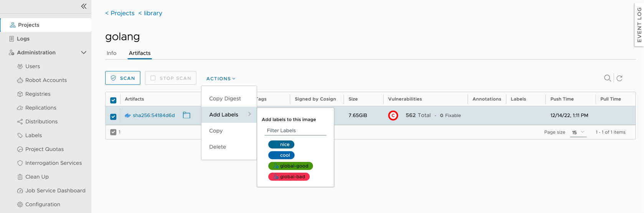Click the Filter Labels input field
Screen dimensions: 644x213
295,130
